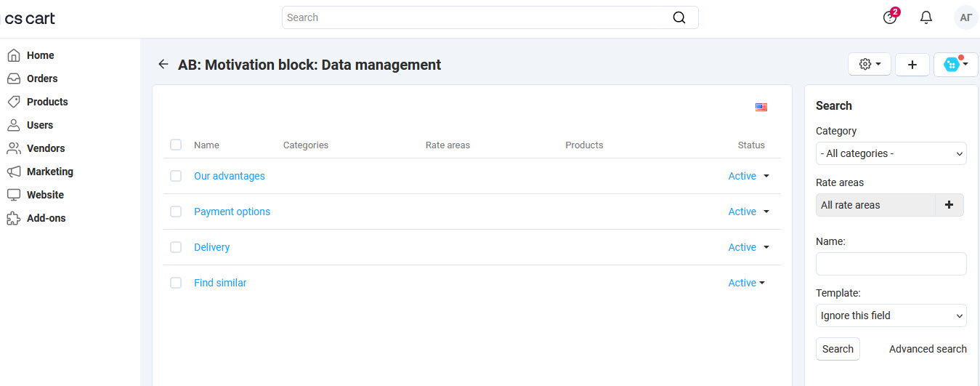Click the search magnifier icon
Viewport: 980px width, 386px height.
679,17
